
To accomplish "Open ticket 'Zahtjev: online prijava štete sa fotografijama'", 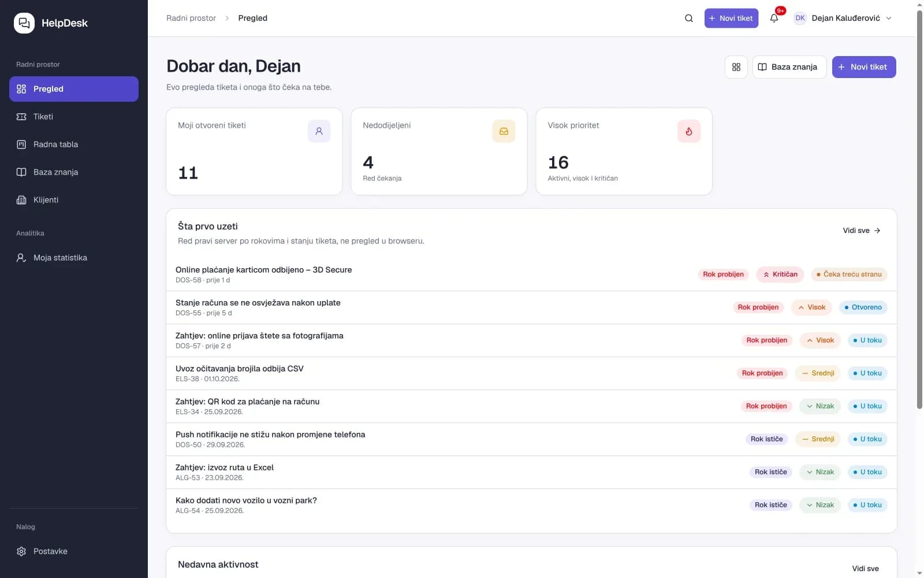I will point(531,340).
